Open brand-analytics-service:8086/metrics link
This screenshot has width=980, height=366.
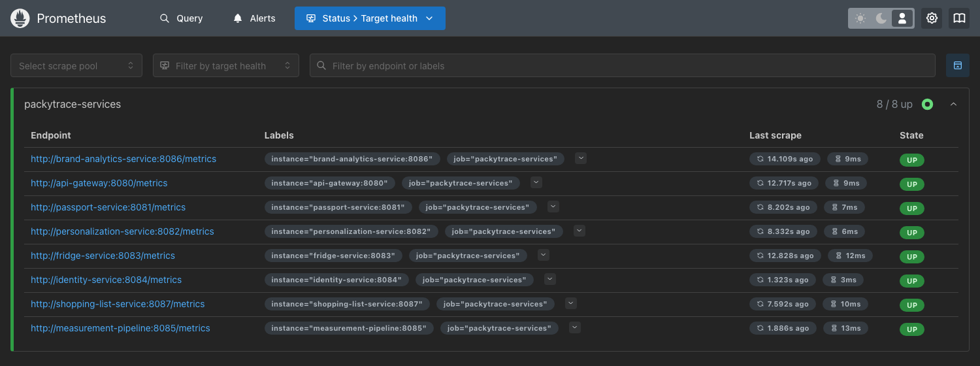click(123, 159)
